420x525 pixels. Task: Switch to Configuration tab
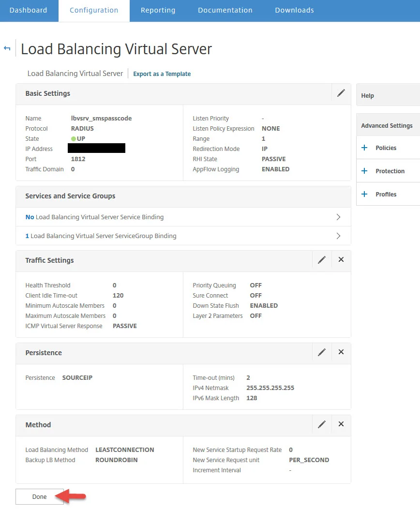[x=94, y=10]
